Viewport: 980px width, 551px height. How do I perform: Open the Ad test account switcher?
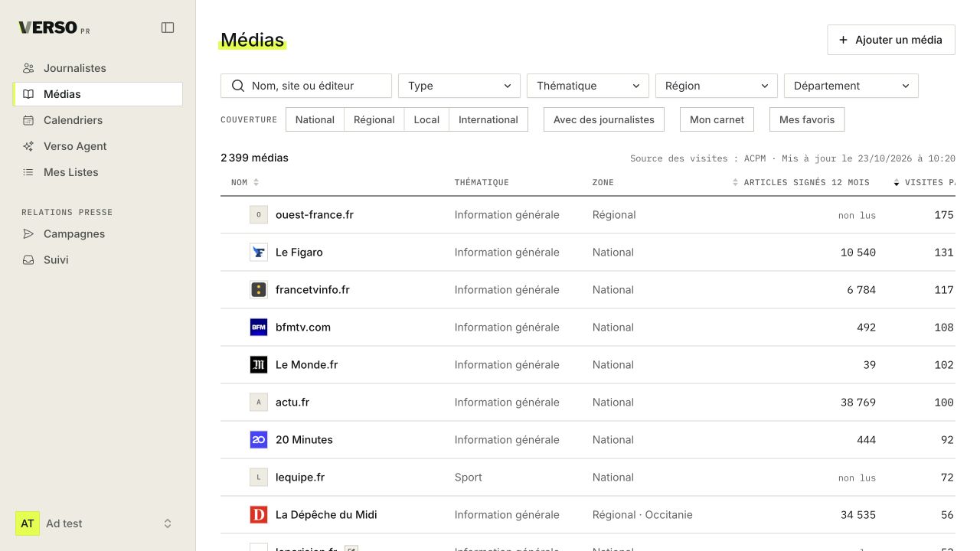click(x=95, y=523)
